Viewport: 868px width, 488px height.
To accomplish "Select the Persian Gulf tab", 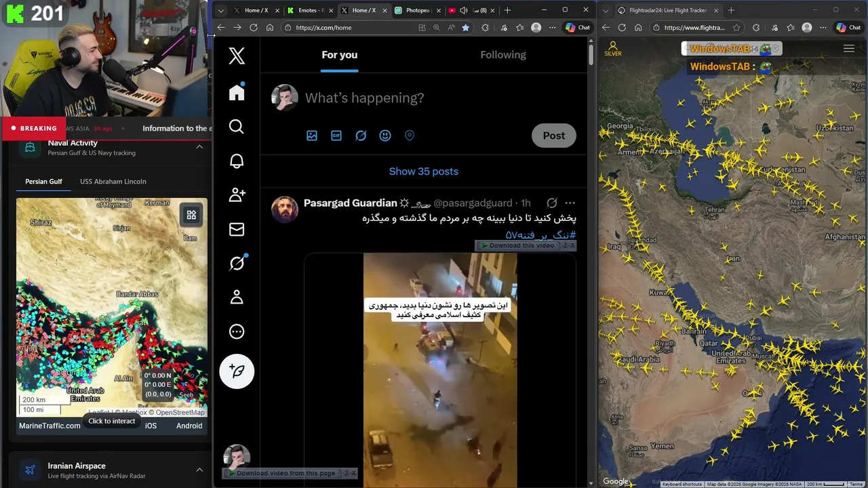I will point(43,182).
